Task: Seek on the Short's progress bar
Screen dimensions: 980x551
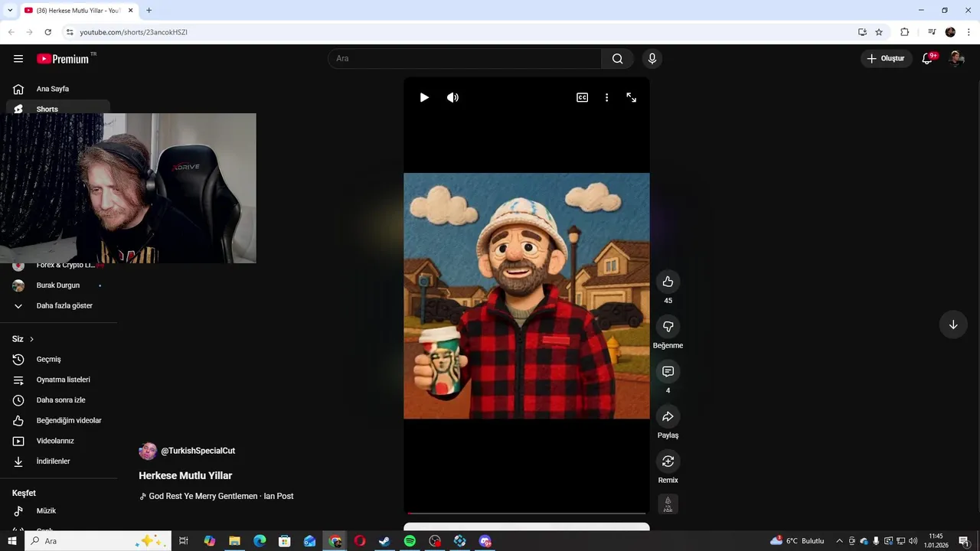Action: point(527,513)
